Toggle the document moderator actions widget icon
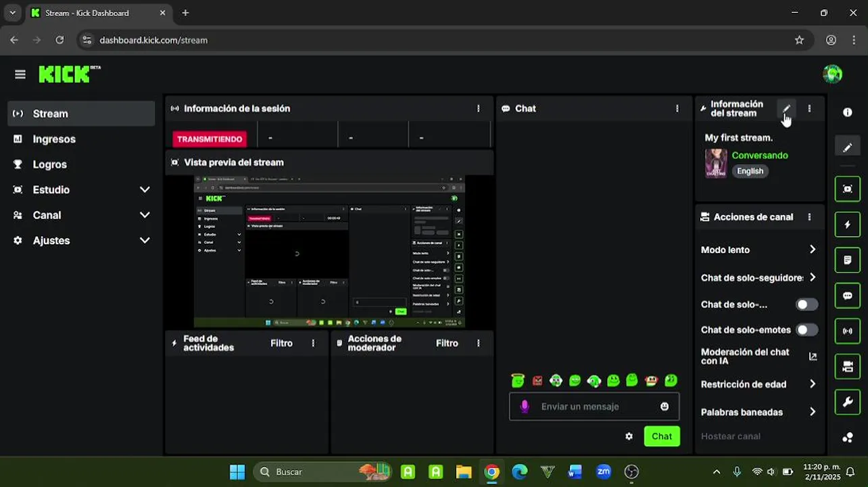The height and width of the screenshot is (487, 868). pos(848,260)
